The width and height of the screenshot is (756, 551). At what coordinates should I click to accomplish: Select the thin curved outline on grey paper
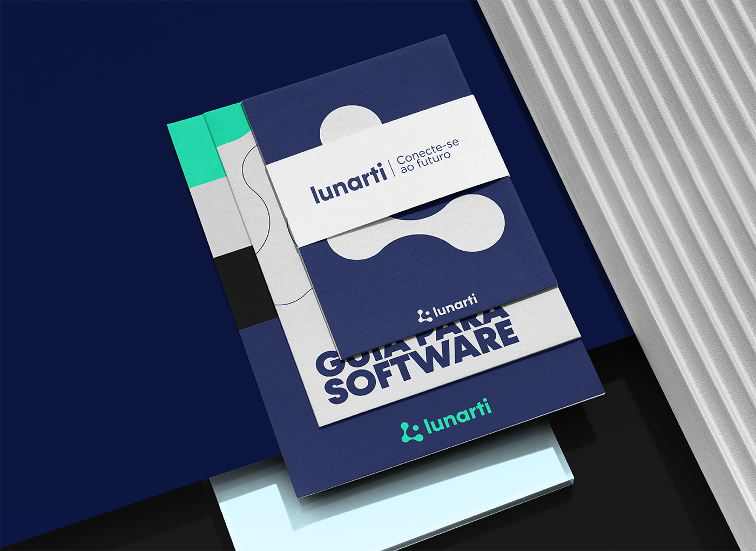(x=258, y=205)
